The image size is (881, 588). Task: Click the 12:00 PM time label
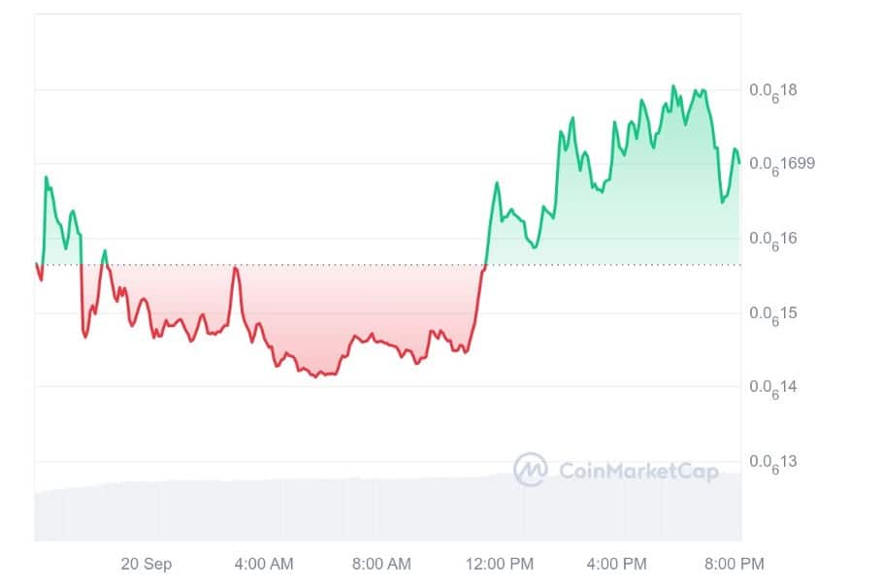501,564
